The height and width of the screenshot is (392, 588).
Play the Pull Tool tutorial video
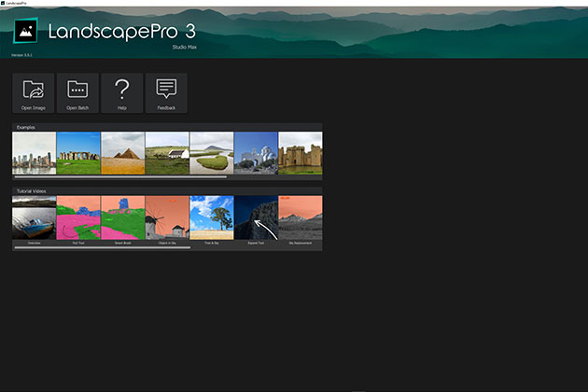78,217
